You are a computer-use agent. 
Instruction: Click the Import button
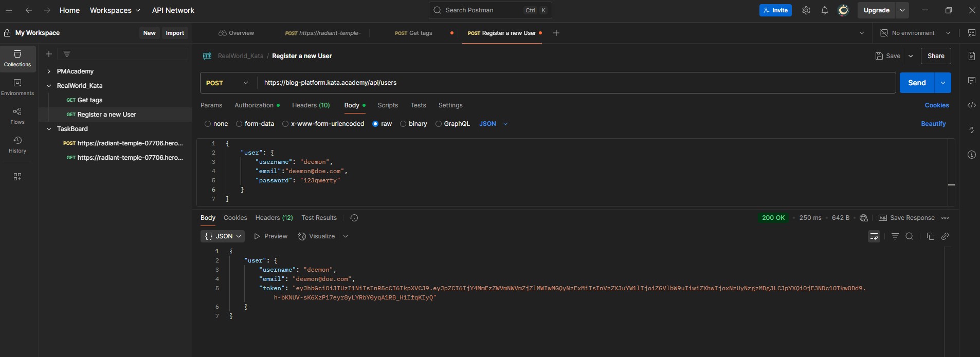(175, 33)
